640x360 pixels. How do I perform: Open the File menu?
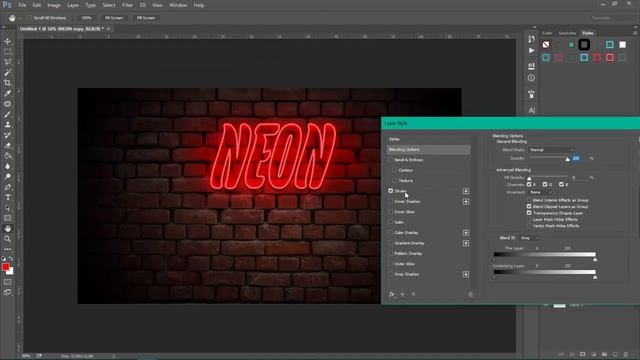point(22,5)
